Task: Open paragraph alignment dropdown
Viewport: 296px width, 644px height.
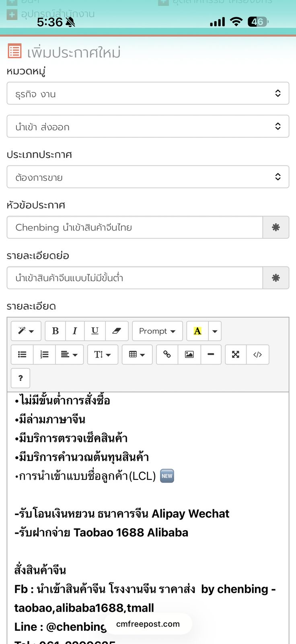Action: 69,354
